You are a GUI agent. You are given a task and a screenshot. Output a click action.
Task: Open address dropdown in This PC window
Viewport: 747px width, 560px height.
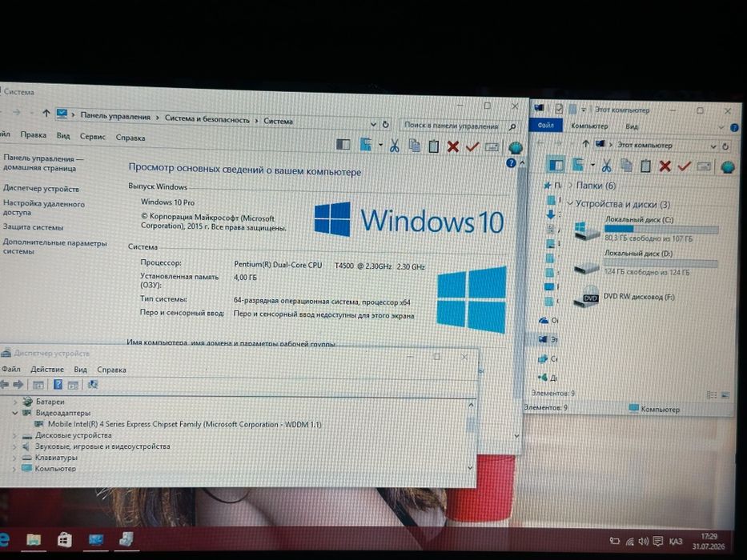(x=713, y=146)
